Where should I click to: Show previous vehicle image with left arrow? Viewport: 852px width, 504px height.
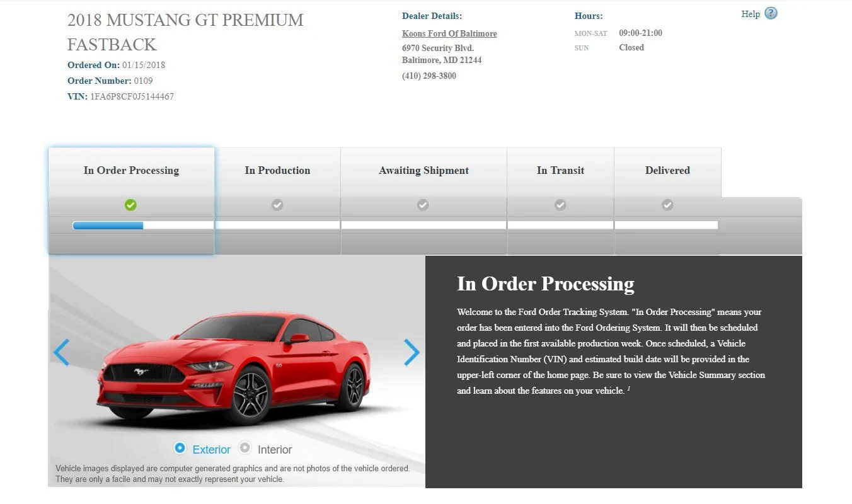(61, 352)
